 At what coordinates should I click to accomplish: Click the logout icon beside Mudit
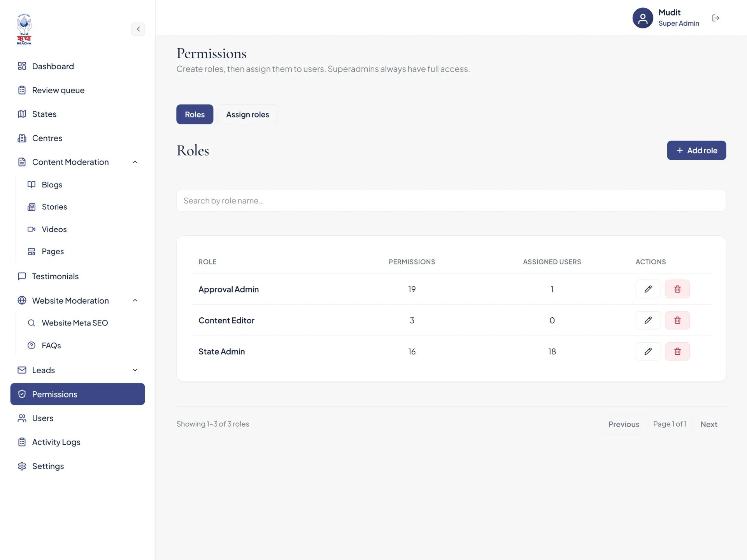coord(715,18)
